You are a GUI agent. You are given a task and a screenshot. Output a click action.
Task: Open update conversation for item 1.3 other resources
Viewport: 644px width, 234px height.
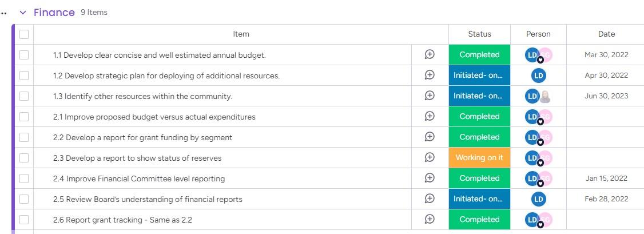coord(430,96)
